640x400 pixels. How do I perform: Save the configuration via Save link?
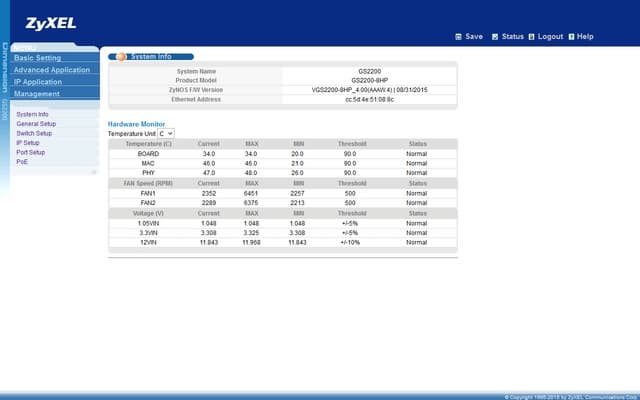tap(474, 37)
